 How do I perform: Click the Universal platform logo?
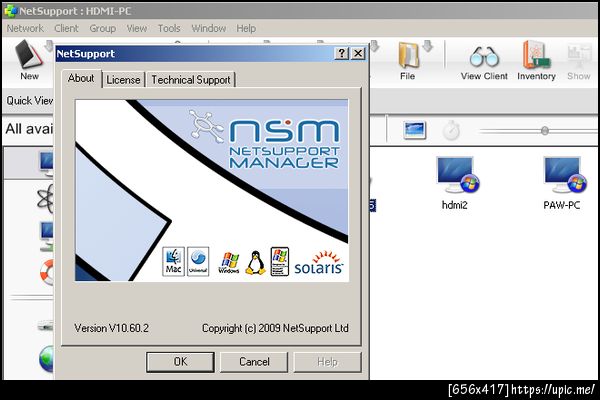198,261
